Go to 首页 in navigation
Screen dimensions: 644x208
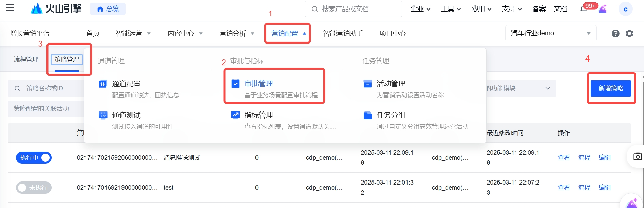[93, 33]
